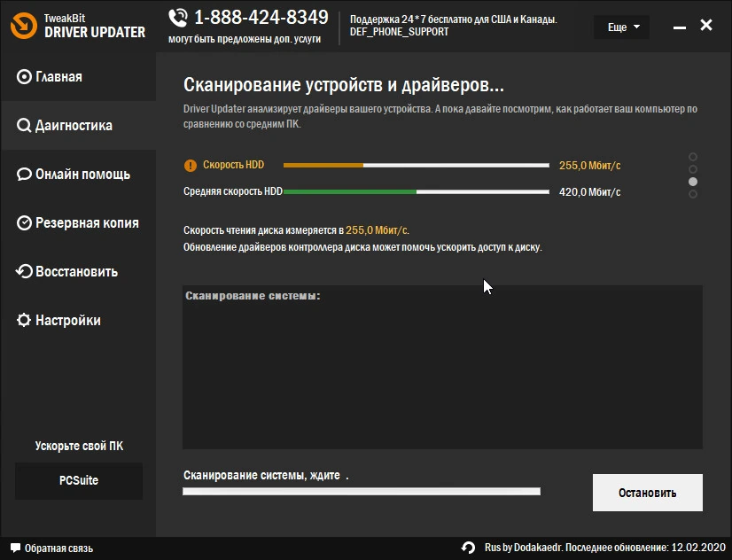Open Онлайн помощь in the sidebar

78,174
